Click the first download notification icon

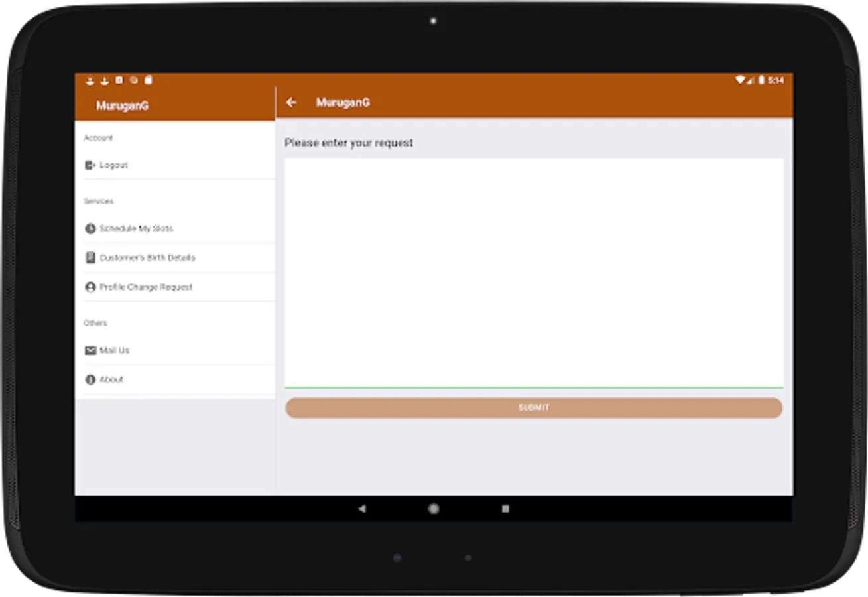click(x=90, y=80)
